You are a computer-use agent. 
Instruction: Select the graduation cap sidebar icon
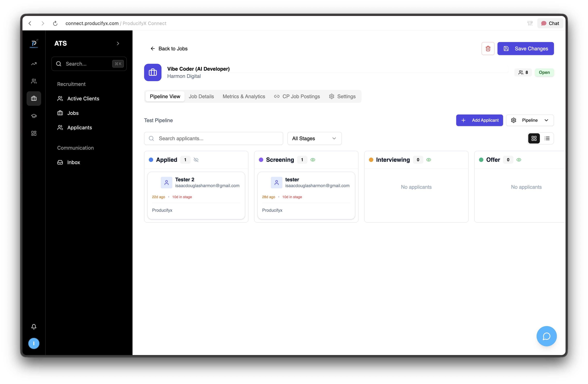34,116
